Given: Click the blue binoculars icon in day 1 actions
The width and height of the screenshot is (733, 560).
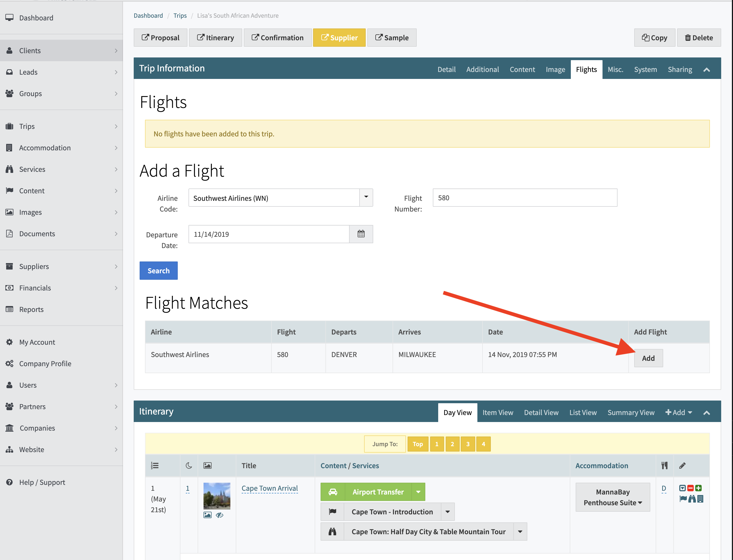Looking at the screenshot, I should [692, 499].
